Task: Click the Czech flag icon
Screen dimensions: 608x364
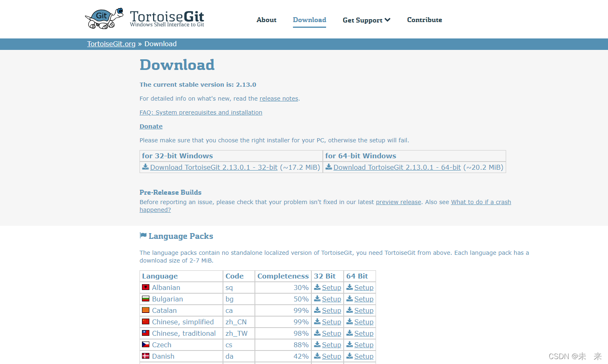Action: click(146, 344)
